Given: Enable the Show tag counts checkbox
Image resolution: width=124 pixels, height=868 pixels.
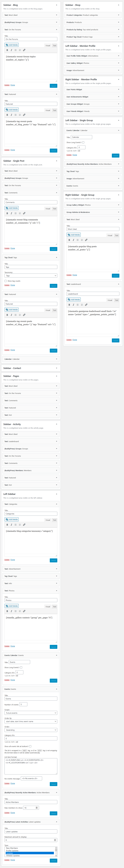Looking at the screenshot, I should 5,281.
